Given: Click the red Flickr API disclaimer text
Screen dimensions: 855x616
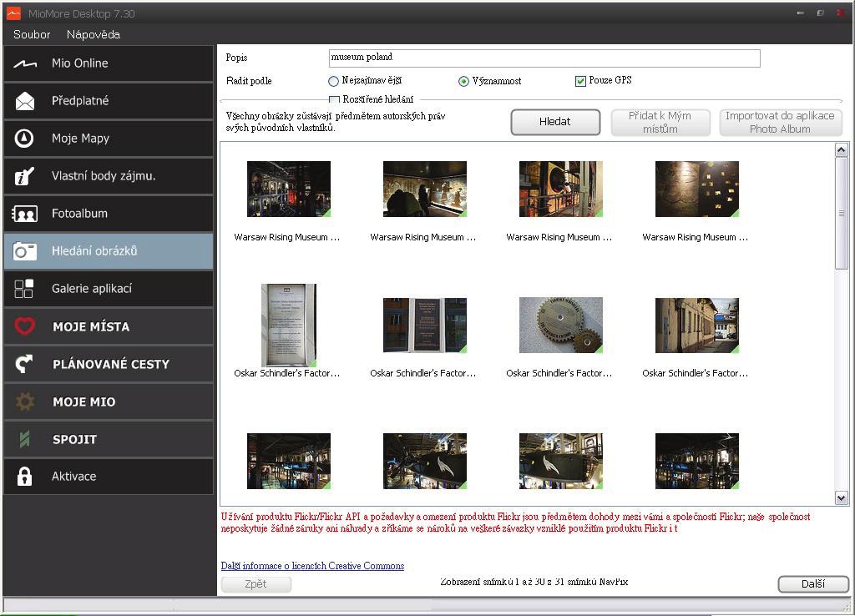Looking at the screenshot, I should click(515, 523).
